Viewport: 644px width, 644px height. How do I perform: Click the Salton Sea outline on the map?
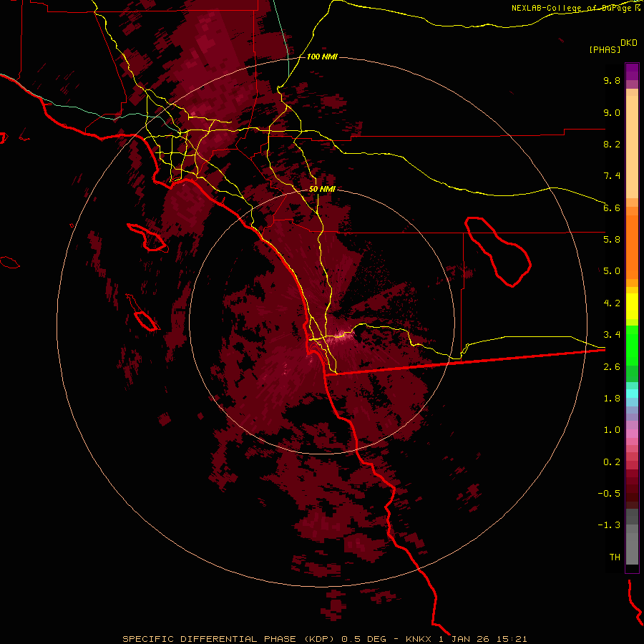[498, 252]
